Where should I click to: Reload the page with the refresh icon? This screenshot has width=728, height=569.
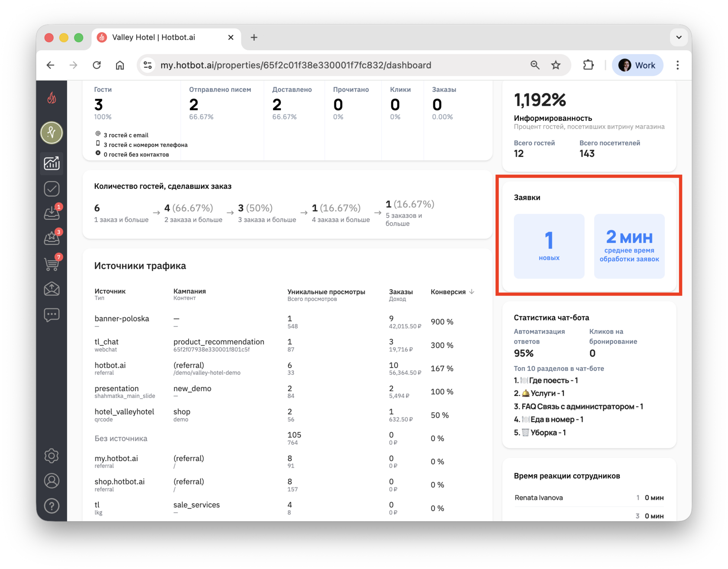coord(97,65)
